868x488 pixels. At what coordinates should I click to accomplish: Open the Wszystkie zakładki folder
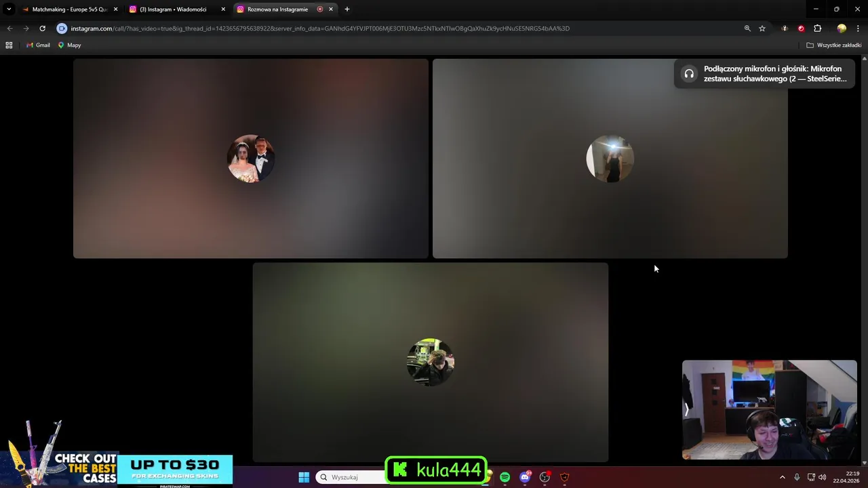[x=834, y=45]
